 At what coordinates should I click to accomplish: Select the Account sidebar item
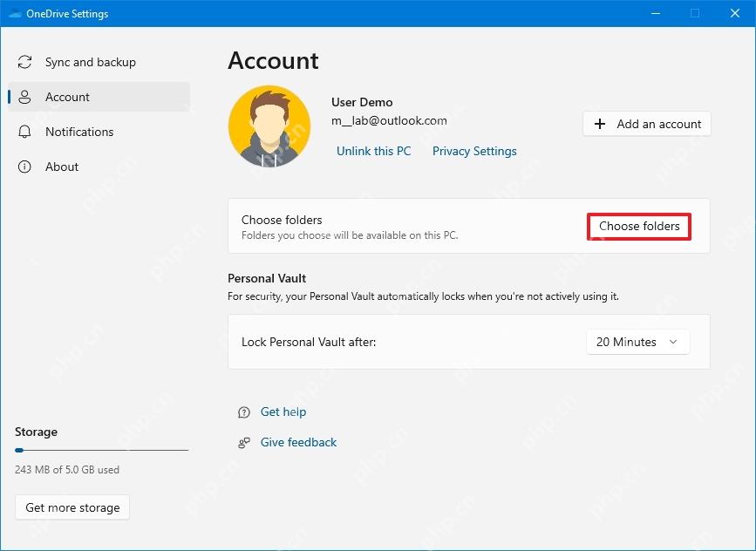click(x=99, y=97)
